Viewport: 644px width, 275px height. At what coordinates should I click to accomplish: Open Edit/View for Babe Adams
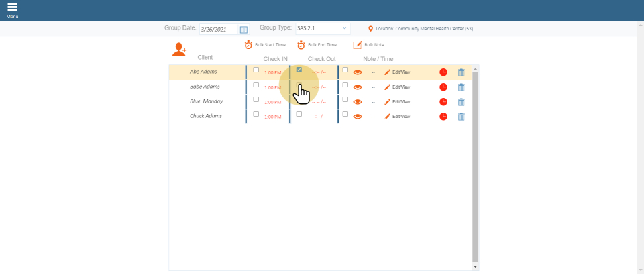397,87
